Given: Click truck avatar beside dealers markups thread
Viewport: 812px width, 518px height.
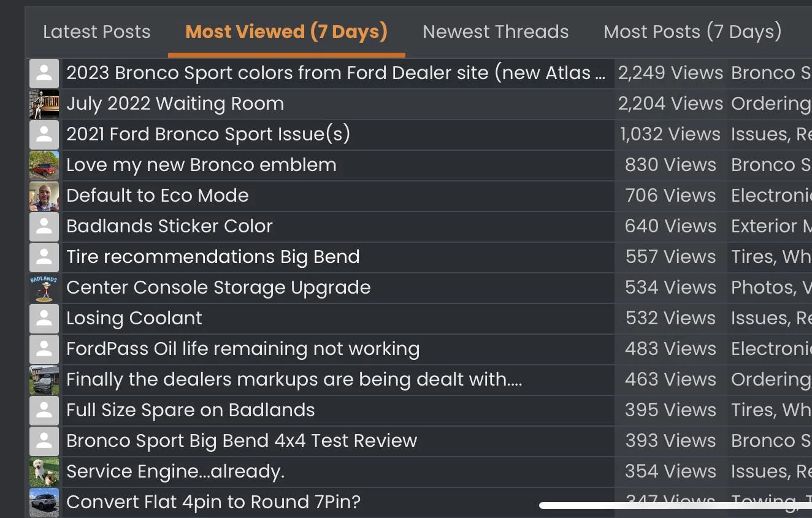Looking at the screenshot, I should click(44, 380).
